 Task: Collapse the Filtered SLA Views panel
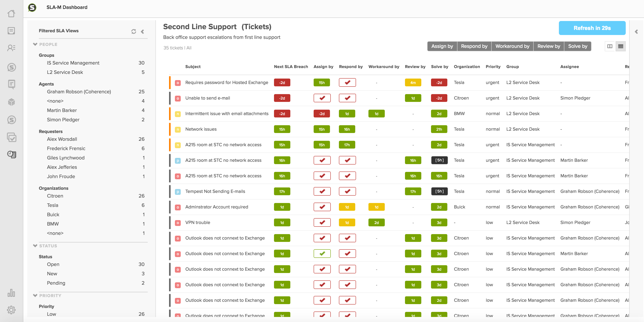142,31
